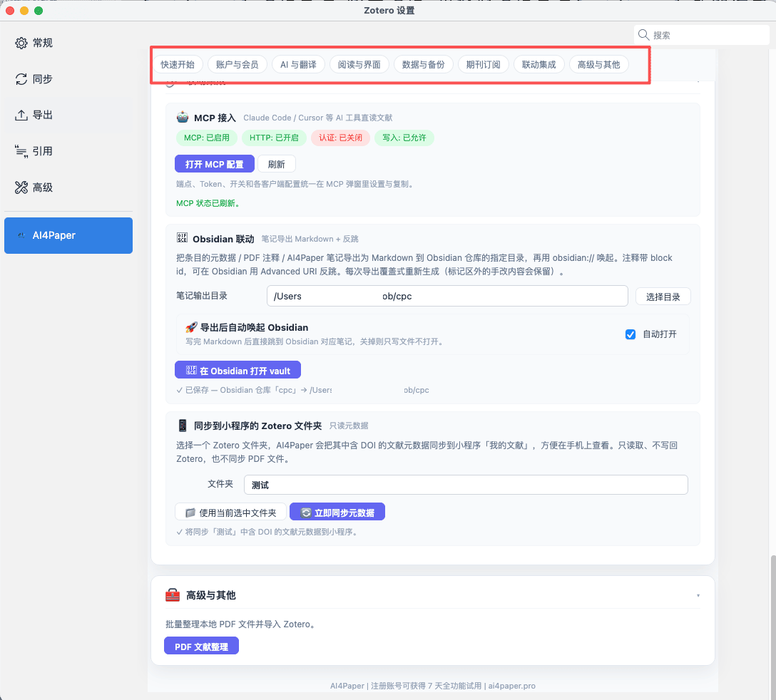Image resolution: width=776 pixels, height=700 pixels.
Task: Refresh the MCP status with 刷新
Action: 276,164
